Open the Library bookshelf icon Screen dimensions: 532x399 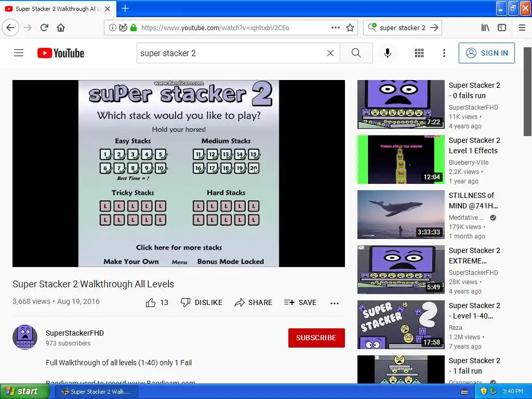tap(485, 28)
